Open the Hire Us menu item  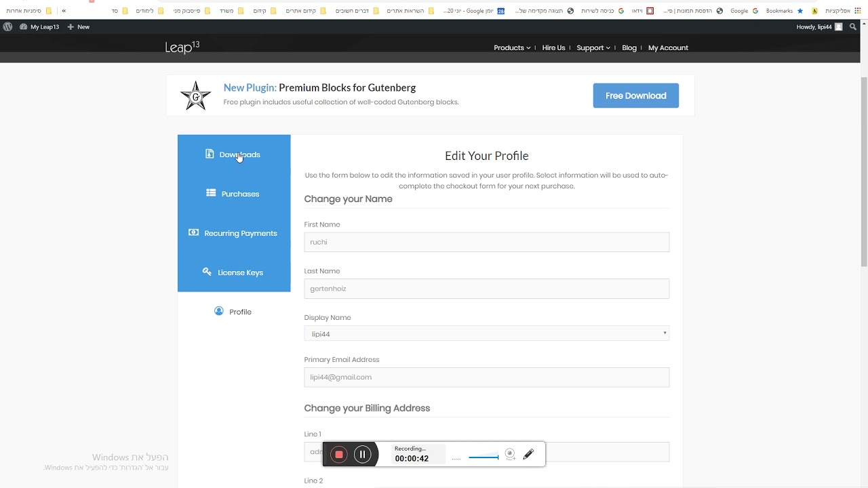[x=553, y=47]
